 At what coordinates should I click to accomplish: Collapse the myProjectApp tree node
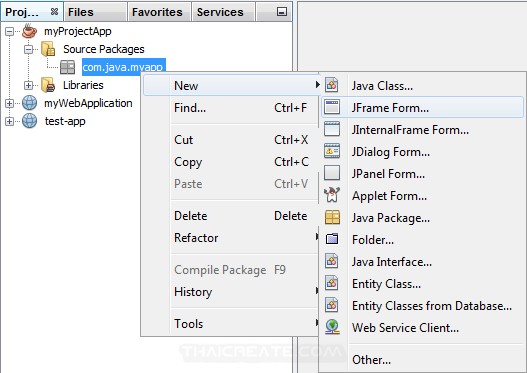(9, 32)
